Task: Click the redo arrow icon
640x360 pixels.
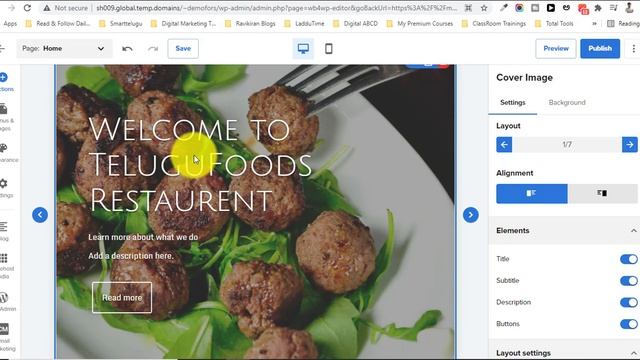Action: point(153,49)
